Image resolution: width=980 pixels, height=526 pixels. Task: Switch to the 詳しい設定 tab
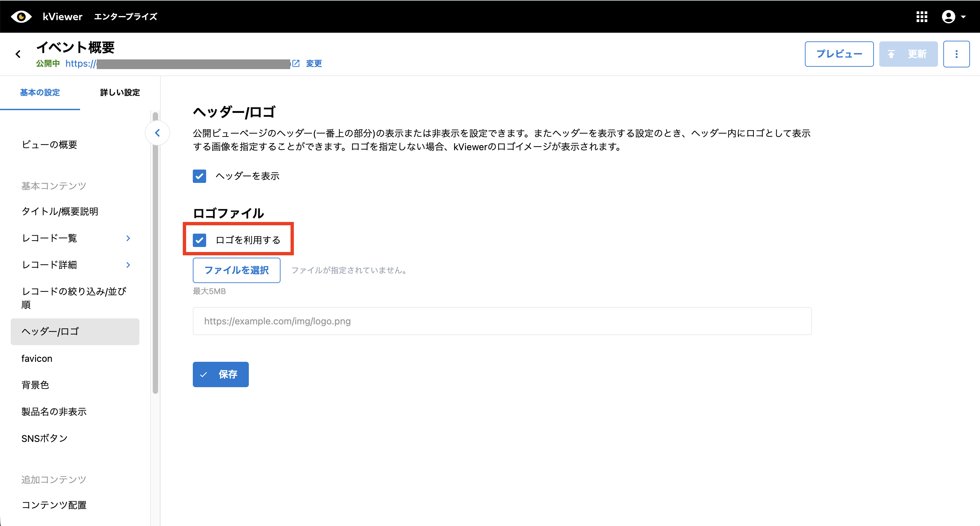pyautogui.click(x=120, y=92)
